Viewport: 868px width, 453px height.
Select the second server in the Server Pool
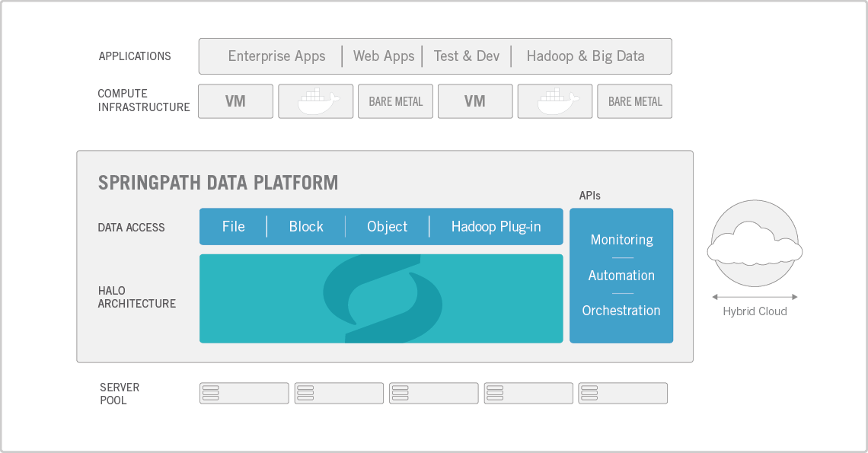pyautogui.click(x=339, y=393)
